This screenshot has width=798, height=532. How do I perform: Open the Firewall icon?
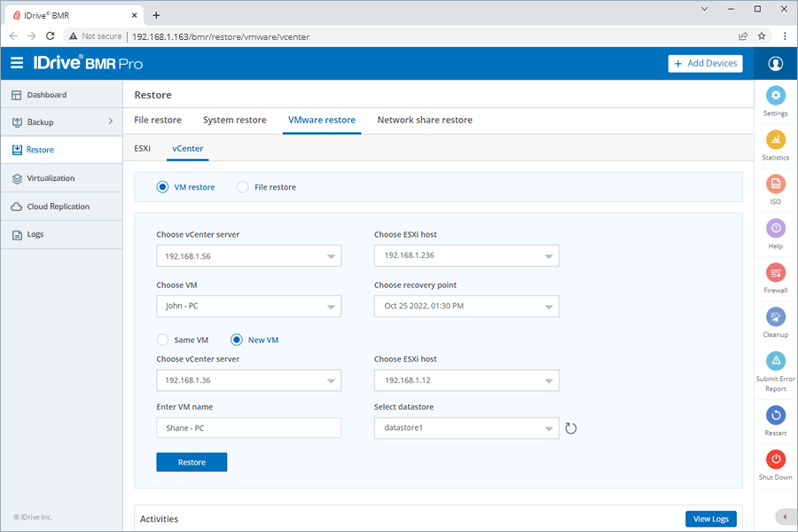tap(775, 273)
